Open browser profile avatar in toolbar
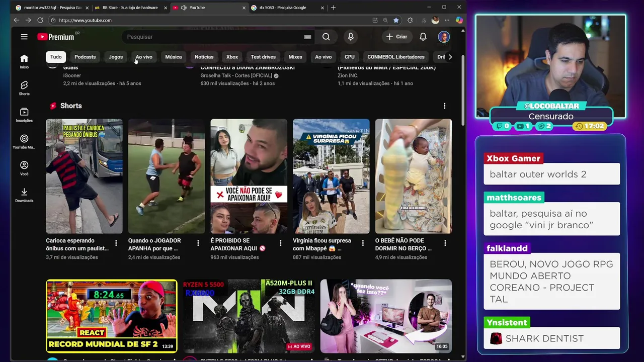This screenshot has width=644, height=362. point(435,20)
